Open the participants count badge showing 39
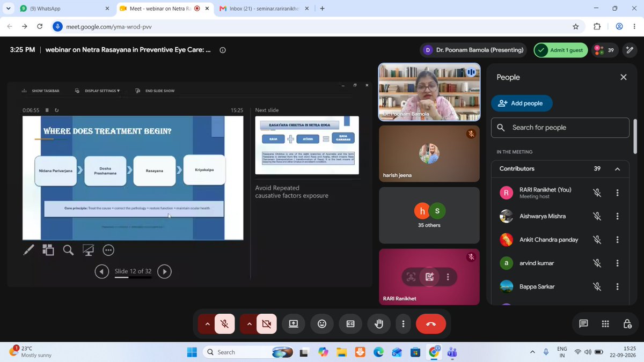Image resolution: width=644 pixels, height=362 pixels. tap(606, 50)
